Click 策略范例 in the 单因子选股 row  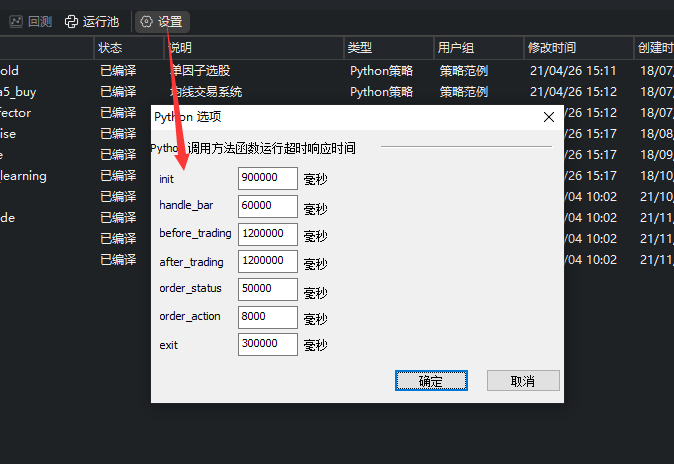(464, 71)
